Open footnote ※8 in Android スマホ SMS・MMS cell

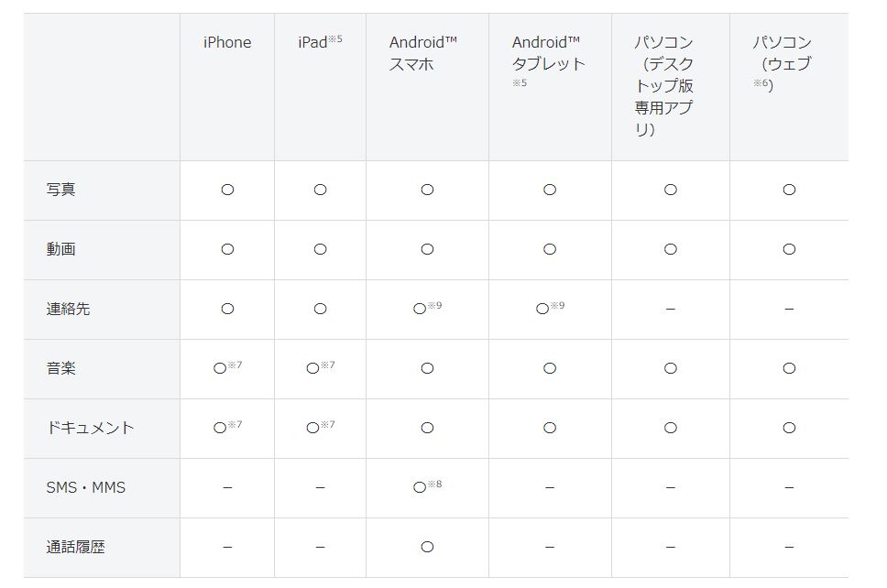435,484
